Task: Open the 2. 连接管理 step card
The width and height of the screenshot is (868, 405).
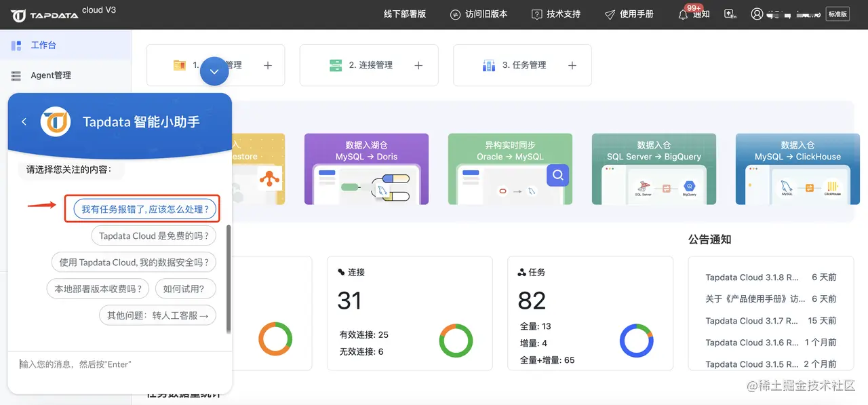Action: [369, 65]
